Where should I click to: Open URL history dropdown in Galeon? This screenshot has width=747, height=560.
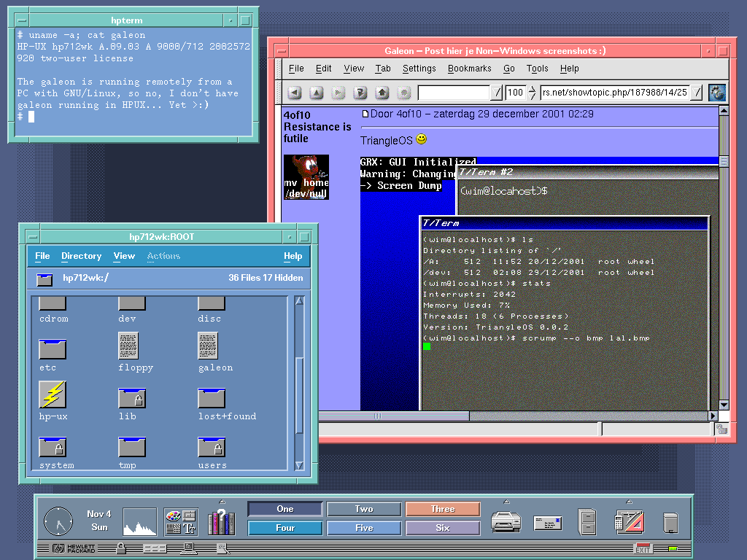coord(697,93)
